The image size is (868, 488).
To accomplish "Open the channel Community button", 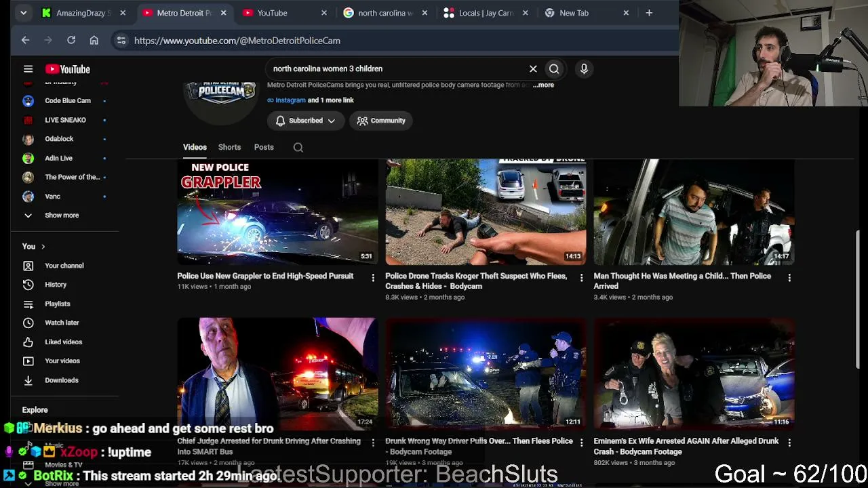I will (381, 121).
